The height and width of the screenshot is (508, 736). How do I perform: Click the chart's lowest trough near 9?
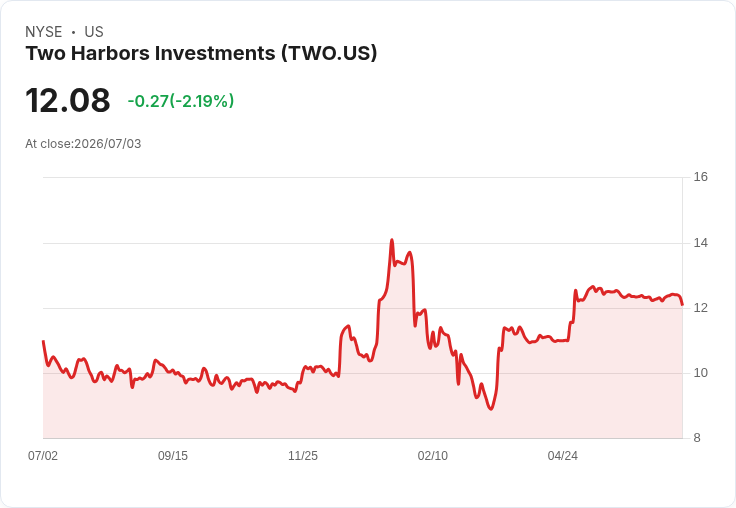[x=491, y=409]
